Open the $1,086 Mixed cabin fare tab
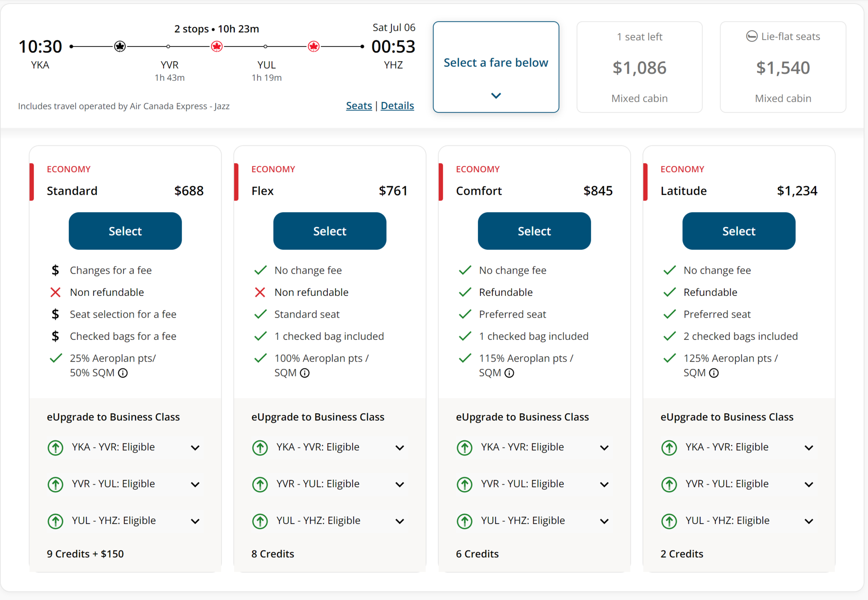This screenshot has height=600, width=868. [x=639, y=67]
